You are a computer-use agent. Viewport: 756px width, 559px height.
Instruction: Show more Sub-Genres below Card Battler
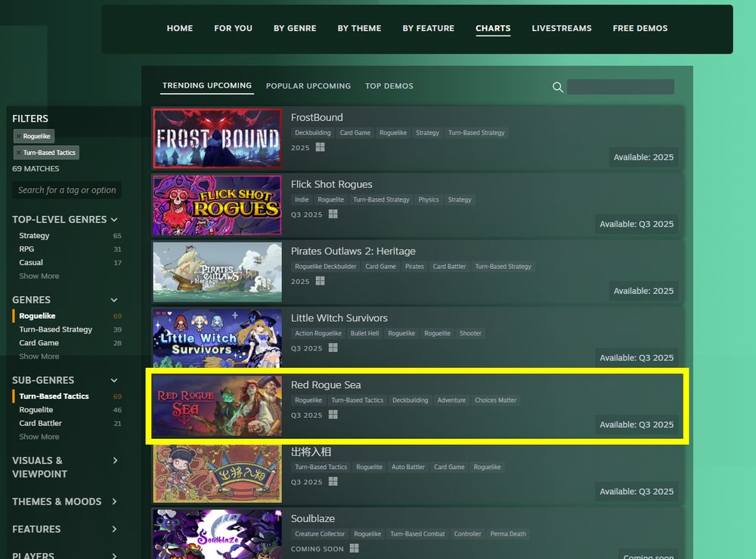point(39,437)
